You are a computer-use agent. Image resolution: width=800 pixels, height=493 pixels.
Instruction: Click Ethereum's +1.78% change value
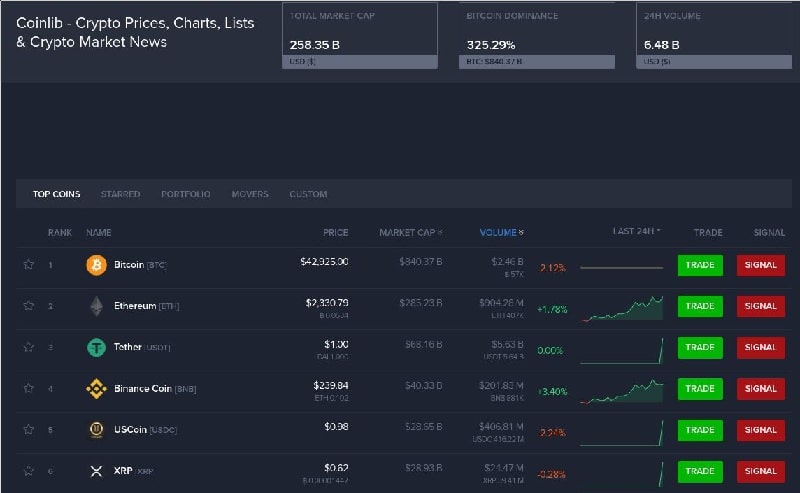point(552,309)
